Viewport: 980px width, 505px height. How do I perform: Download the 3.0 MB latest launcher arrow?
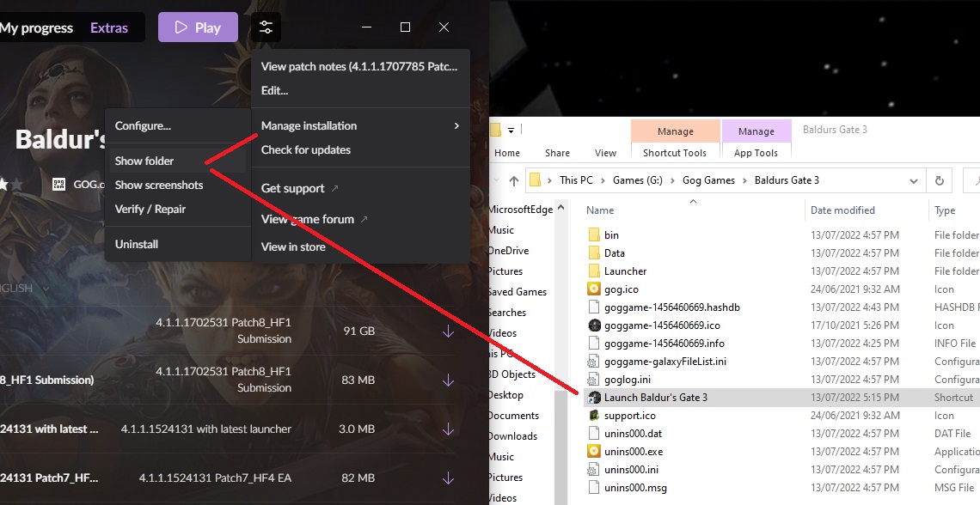(448, 429)
